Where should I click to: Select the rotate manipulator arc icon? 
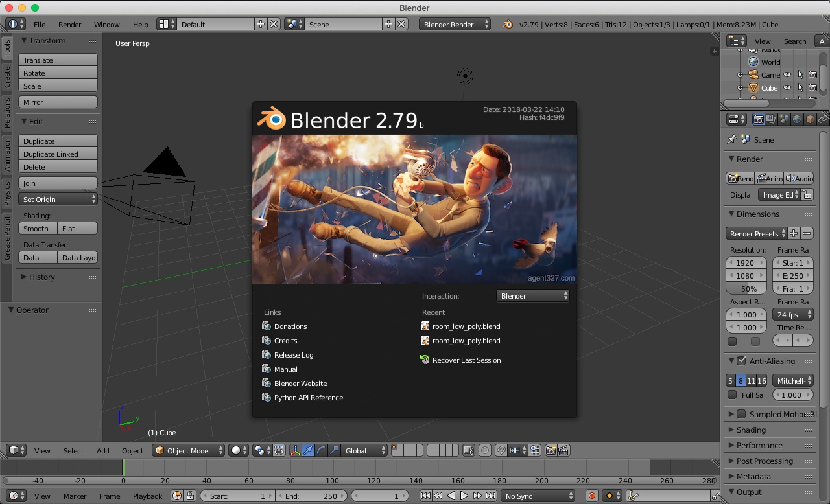pos(321,450)
